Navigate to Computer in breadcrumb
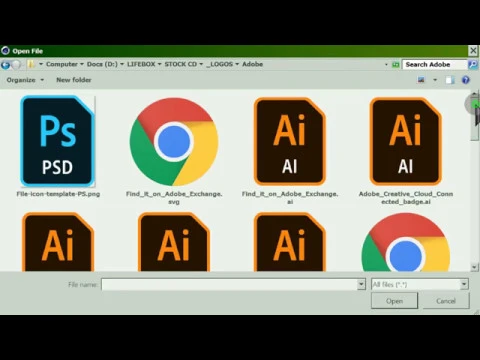 [x=62, y=64]
